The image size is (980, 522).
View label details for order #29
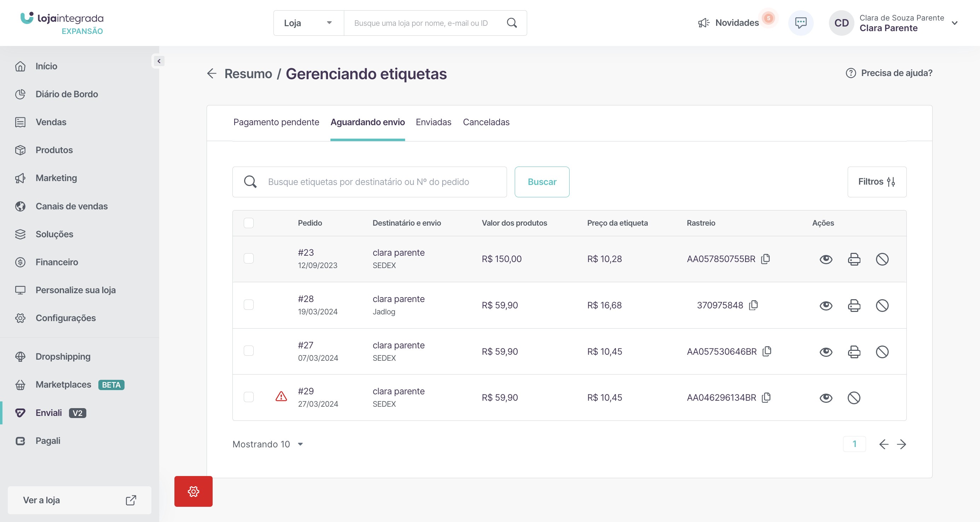[825, 398]
